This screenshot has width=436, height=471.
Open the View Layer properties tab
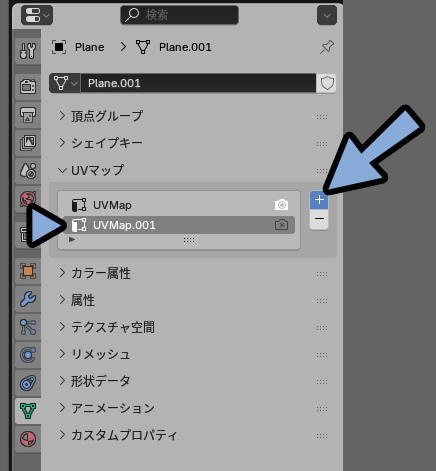click(x=28, y=143)
